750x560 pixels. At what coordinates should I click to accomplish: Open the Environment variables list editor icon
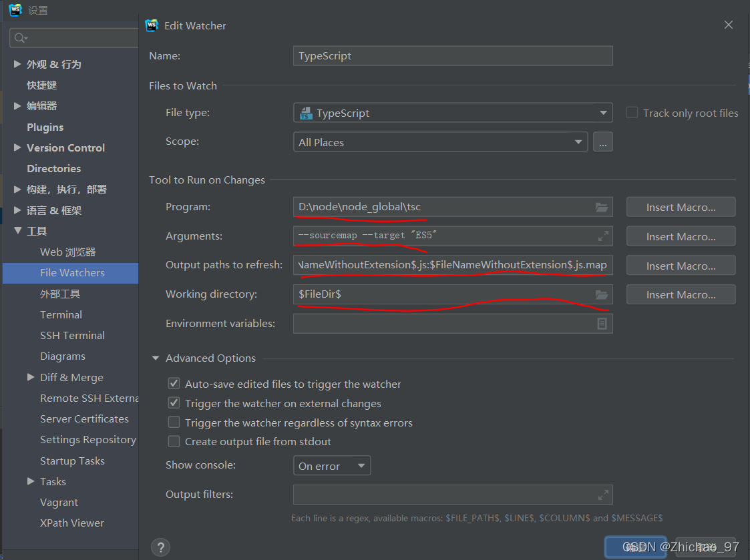click(601, 323)
